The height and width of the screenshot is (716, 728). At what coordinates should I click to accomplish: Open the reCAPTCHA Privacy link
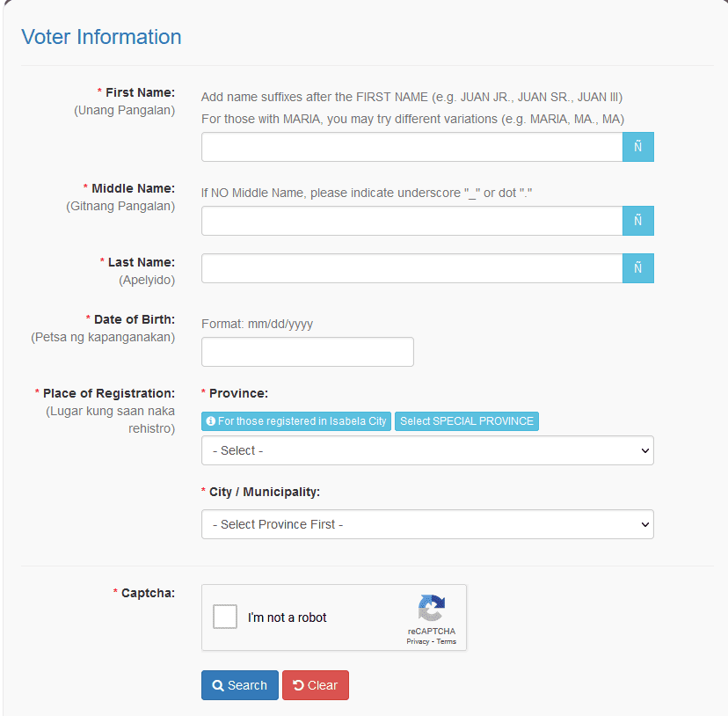418,642
